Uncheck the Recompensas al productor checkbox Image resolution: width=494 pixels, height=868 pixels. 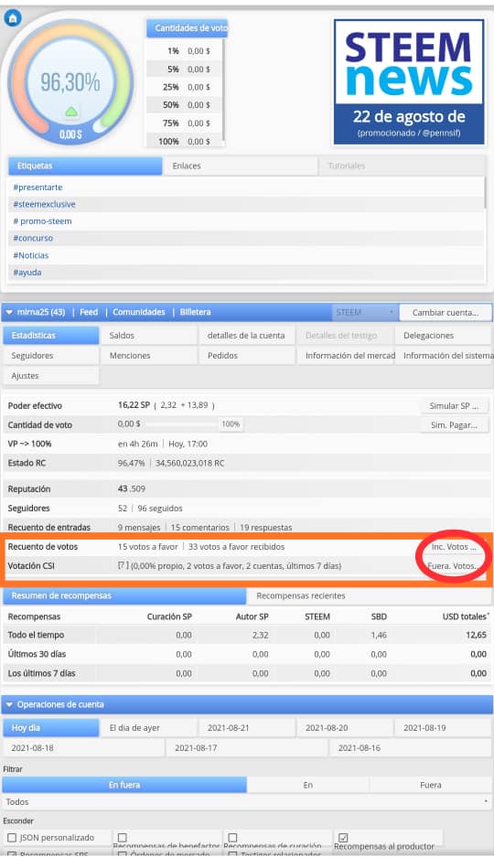[x=343, y=838]
